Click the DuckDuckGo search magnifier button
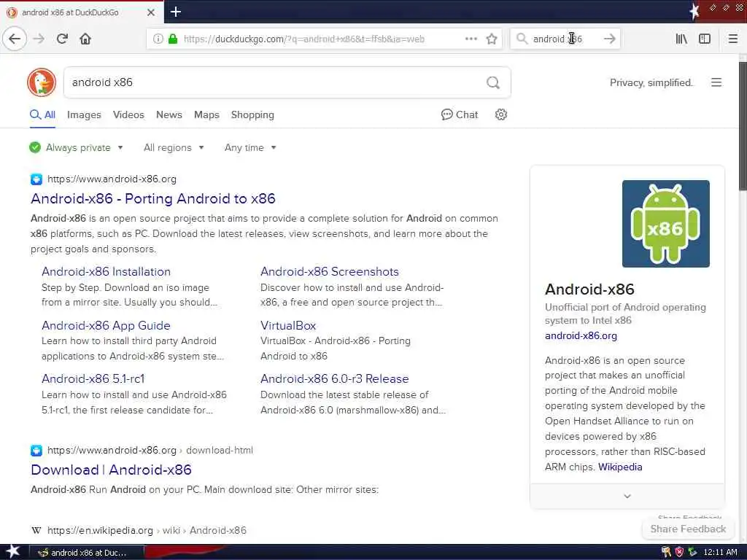 [493, 83]
